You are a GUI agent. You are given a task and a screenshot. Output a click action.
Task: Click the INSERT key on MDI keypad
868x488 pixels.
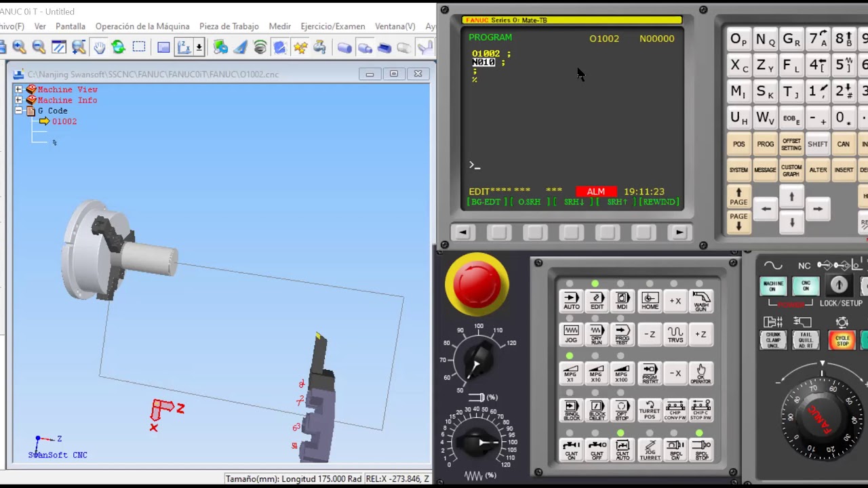pyautogui.click(x=844, y=169)
